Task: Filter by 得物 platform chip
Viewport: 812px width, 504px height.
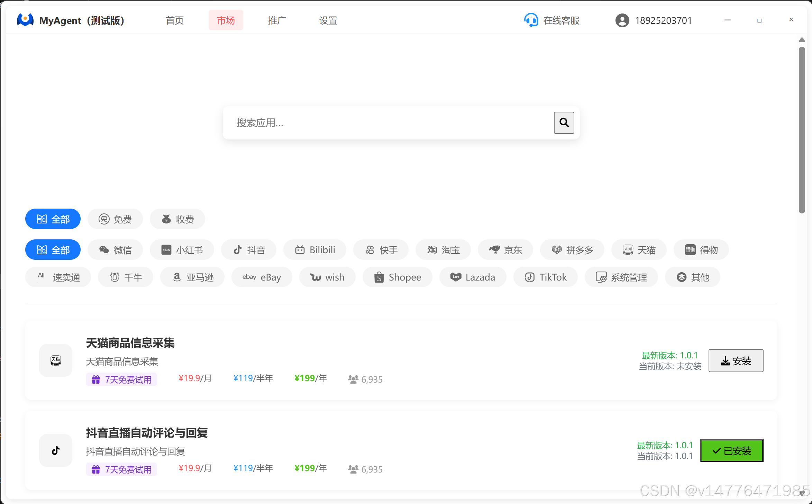Action: coord(701,250)
